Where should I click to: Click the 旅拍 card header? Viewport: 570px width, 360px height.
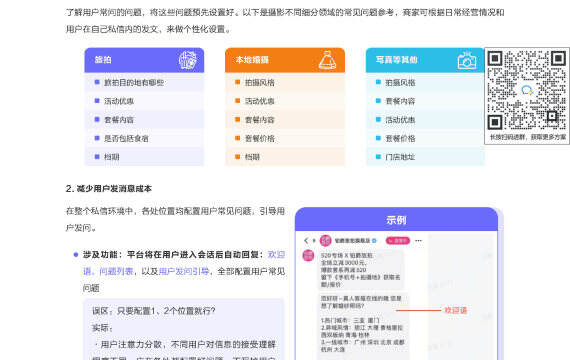(x=144, y=60)
